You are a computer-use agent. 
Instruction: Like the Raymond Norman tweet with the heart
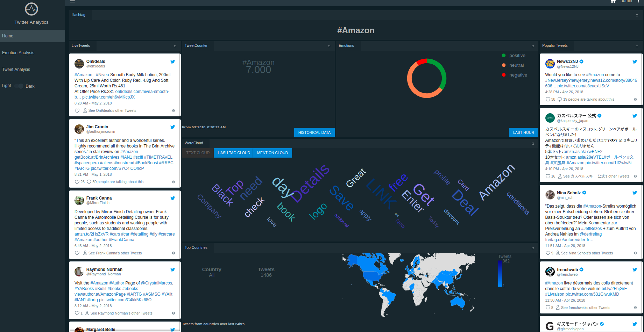(x=77, y=313)
